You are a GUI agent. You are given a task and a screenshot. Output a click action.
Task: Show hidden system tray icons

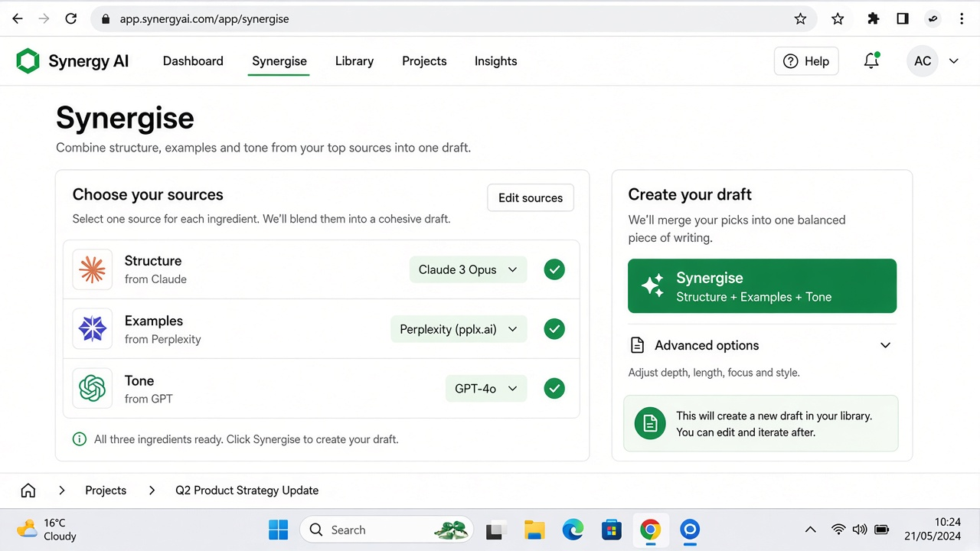810,530
